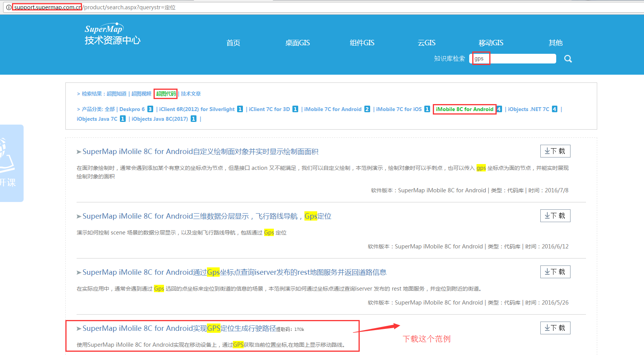Download the Gps坐标点查询 sample

555,272
